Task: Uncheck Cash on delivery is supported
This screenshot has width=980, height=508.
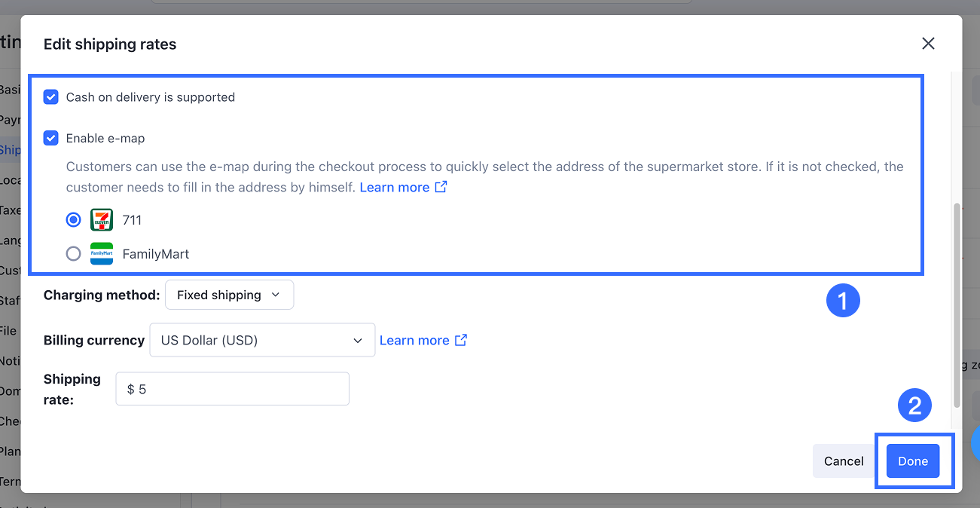Action: pos(51,97)
